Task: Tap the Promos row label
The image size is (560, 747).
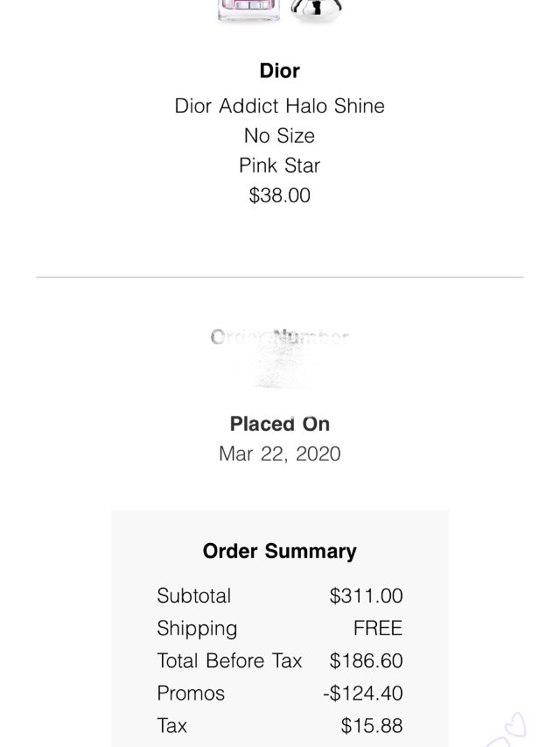Action: coord(191,693)
